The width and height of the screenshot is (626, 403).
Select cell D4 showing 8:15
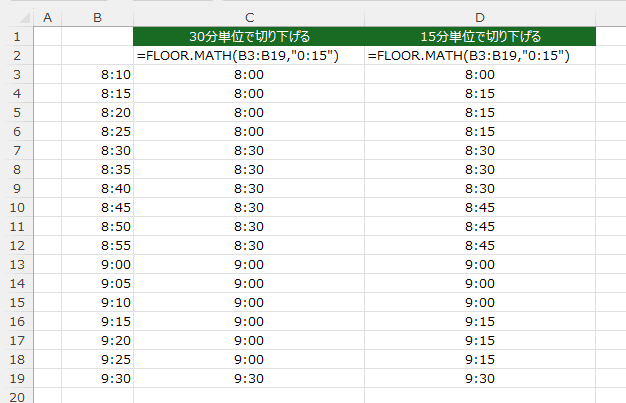click(480, 94)
